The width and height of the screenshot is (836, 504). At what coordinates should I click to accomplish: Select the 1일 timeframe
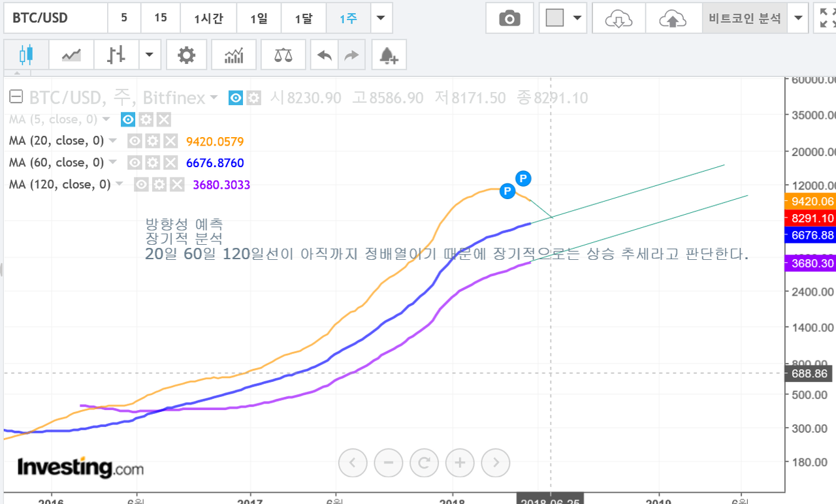pos(259,18)
